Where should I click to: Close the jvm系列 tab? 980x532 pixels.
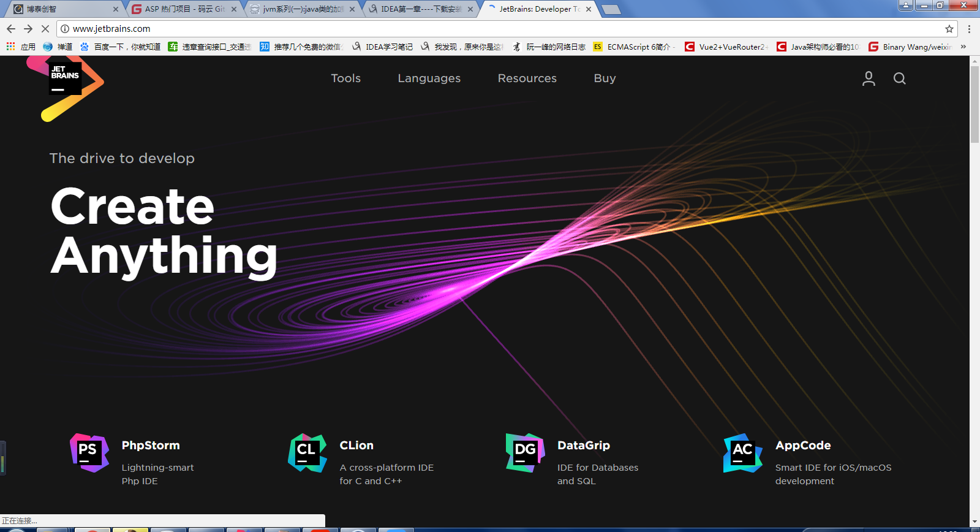(x=352, y=9)
